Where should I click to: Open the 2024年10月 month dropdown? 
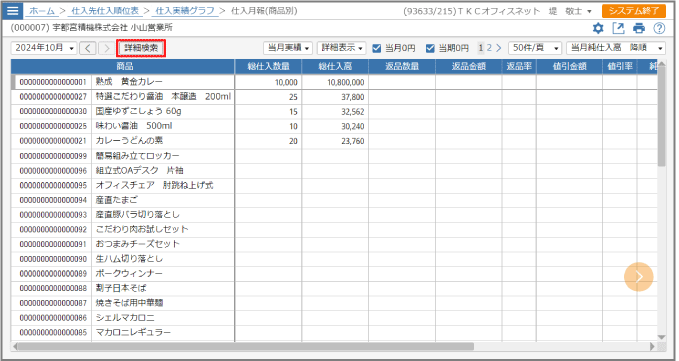pos(44,48)
